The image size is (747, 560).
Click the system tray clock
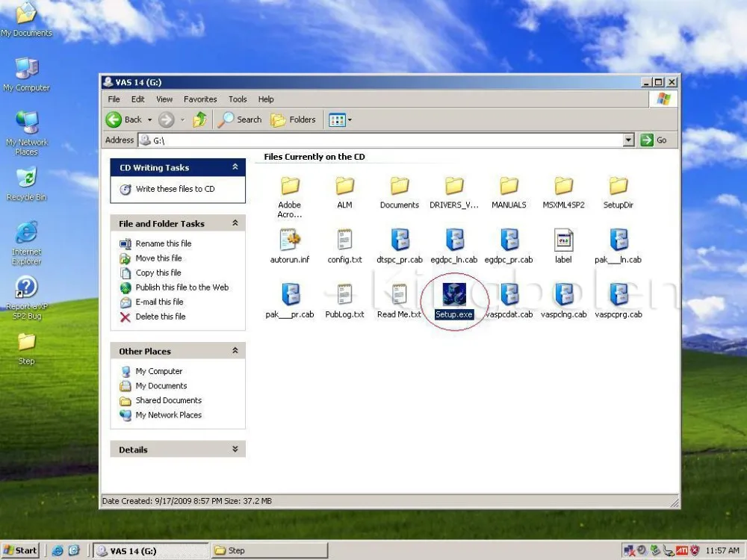pyautogui.click(x=722, y=550)
